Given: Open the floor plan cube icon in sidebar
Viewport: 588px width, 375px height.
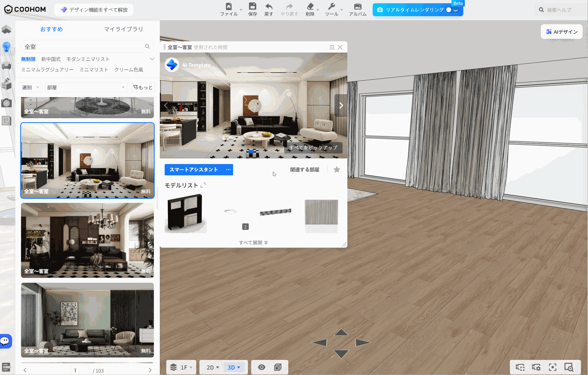Looking at the screenshot, I should click(x=6, y=29).
